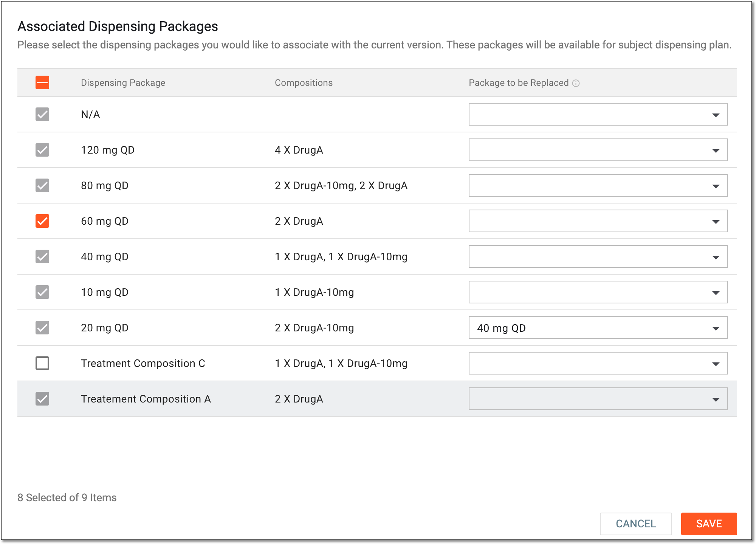The width and height of the screenshot is (756, 544).
Task: Open replacement dropdown for 40 mg QD row
Action: (598, 256)
